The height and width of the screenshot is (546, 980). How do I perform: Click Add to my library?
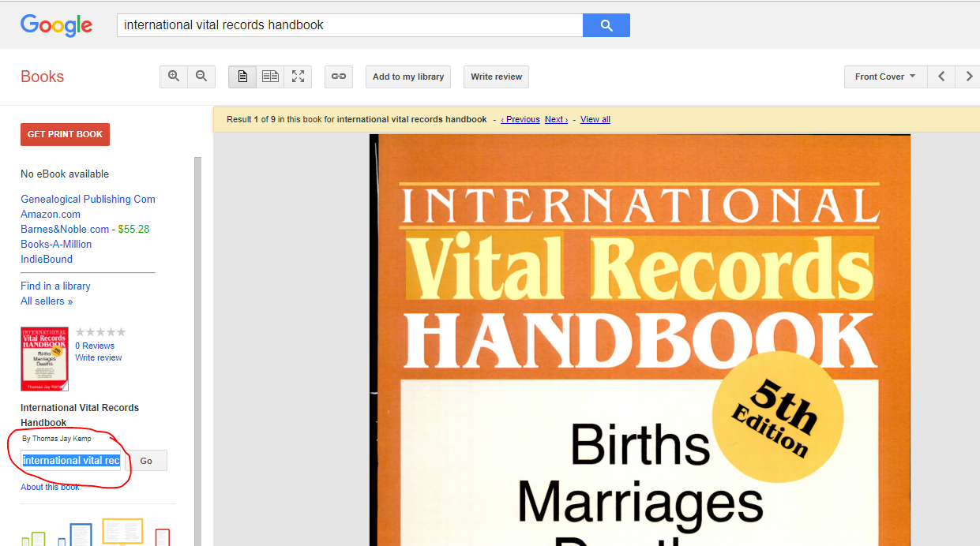tap(407, 77)
